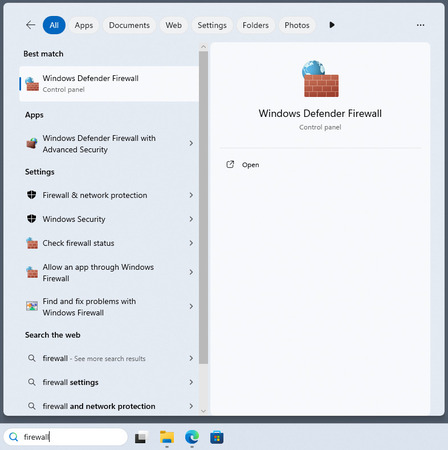Click shield icon beside Windows Security
Viewport: 448px width, 450px height.
pos(32,219)
